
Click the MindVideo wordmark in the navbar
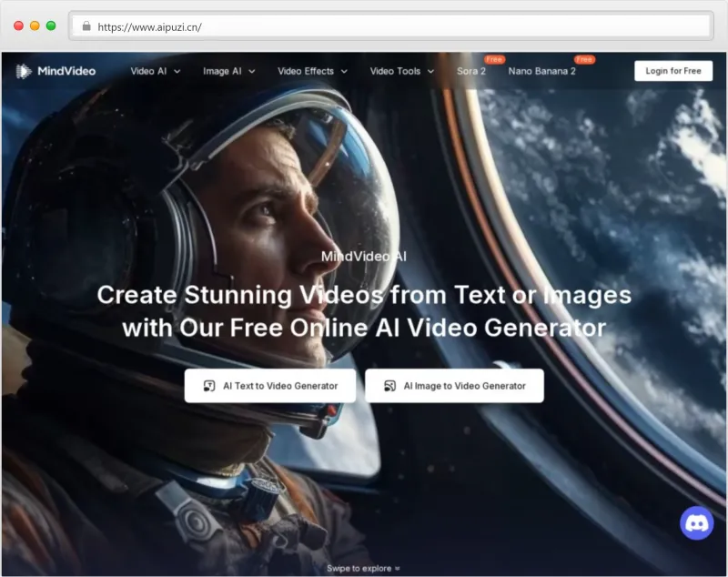click(x=68, y=70)
